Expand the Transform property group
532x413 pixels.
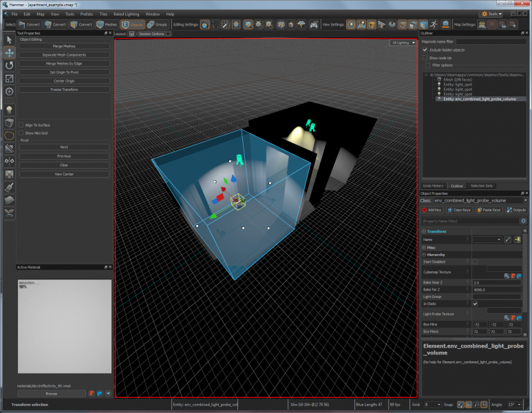[424, 231]
